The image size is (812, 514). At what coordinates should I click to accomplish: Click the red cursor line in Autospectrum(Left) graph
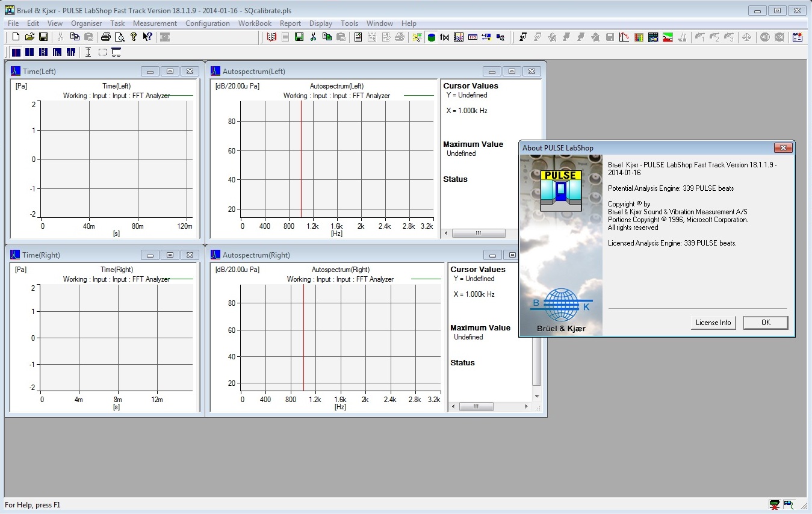coord(301,159)
